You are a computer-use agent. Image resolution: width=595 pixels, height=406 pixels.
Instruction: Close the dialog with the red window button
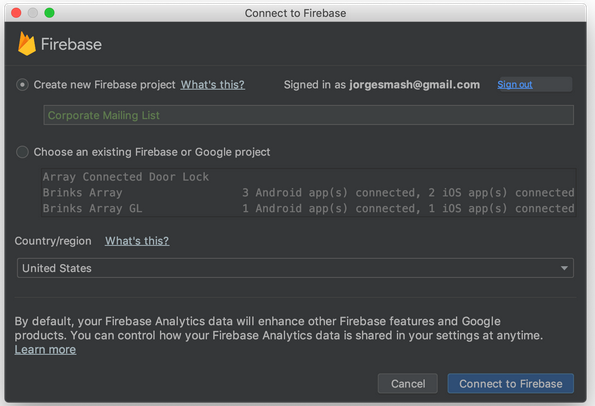[x=16, y=13]
